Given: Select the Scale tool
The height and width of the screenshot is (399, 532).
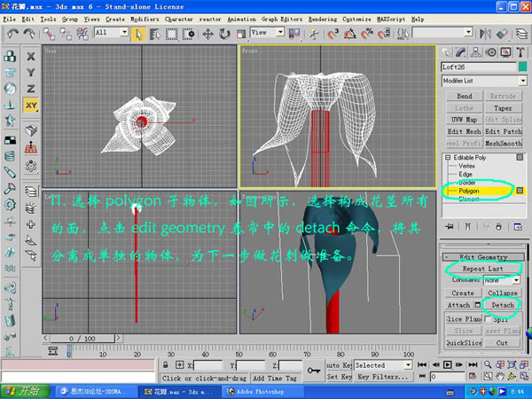Looking at the screenshot, I should click(241, 34).
